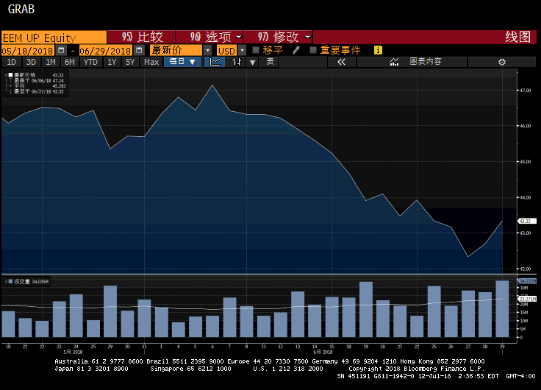Screen dimensions: 541x390
Task: Enable the 移平 moving average checkbox
Action: (x=256, y=50)
